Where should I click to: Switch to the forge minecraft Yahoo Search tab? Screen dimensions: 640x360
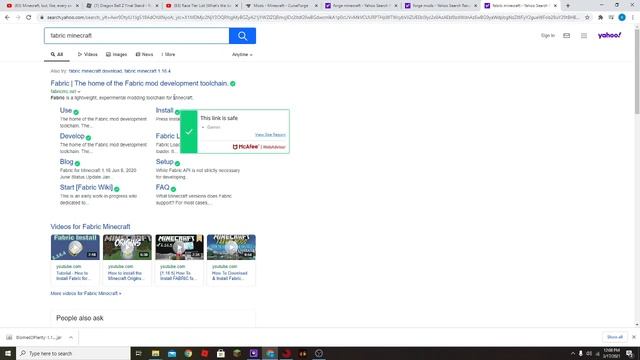tap(361, 6)
